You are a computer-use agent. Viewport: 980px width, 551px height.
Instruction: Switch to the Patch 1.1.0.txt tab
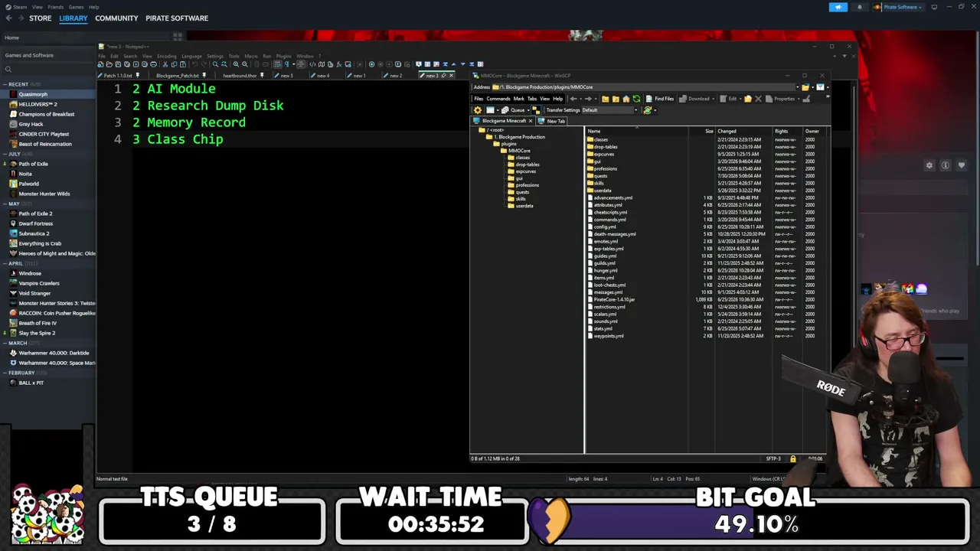click(x=118, y=76)
